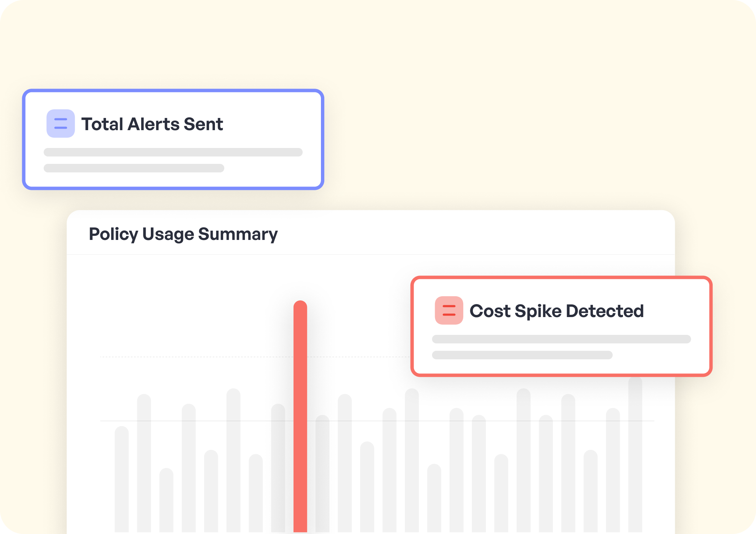The image size is (756, 534).
Task: Click longer placeholder line in Cost Spike card
Action: [561, 339]
